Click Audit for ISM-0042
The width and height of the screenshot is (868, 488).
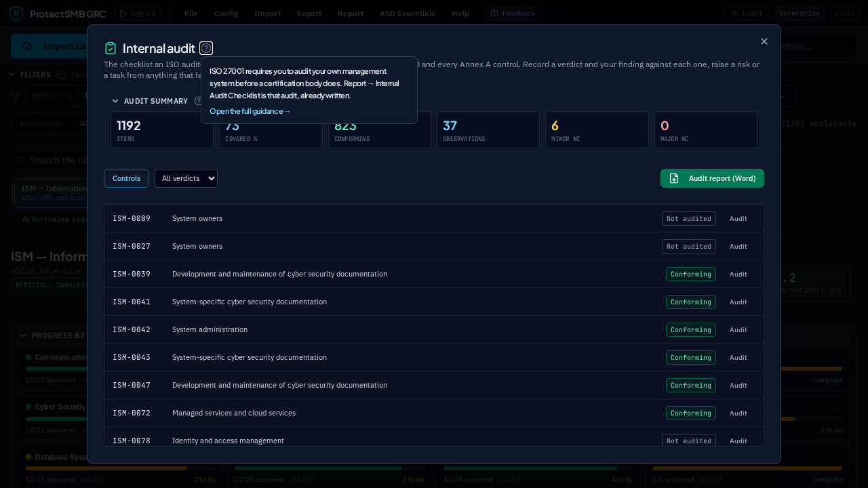[x=738, y=329]
